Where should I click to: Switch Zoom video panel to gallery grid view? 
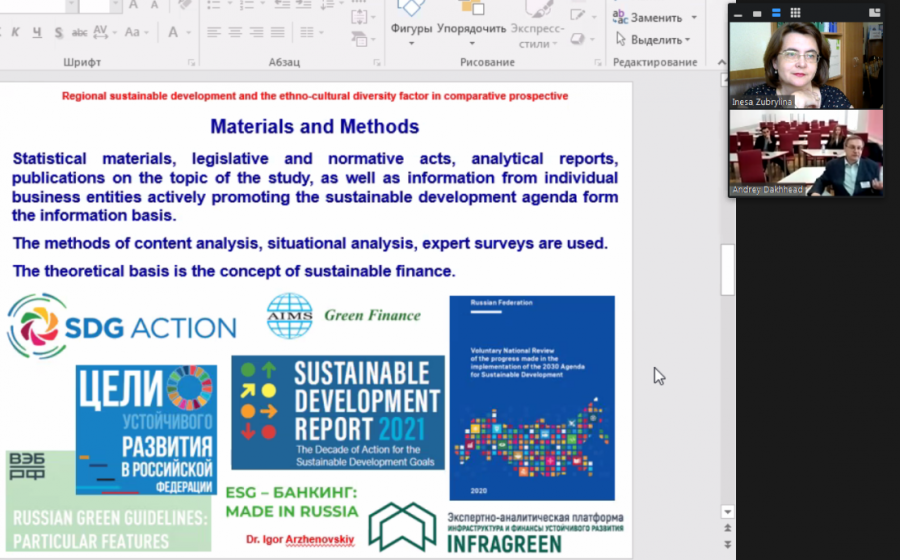point(795,13)
